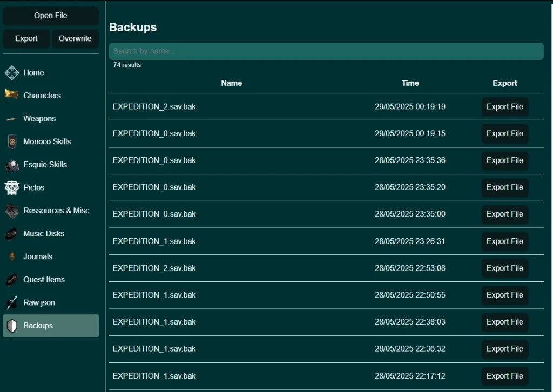The width and height of the screenshot is (553, 392).
Task: Click the Ressources & Misc icon
Action: click(12, 211)
